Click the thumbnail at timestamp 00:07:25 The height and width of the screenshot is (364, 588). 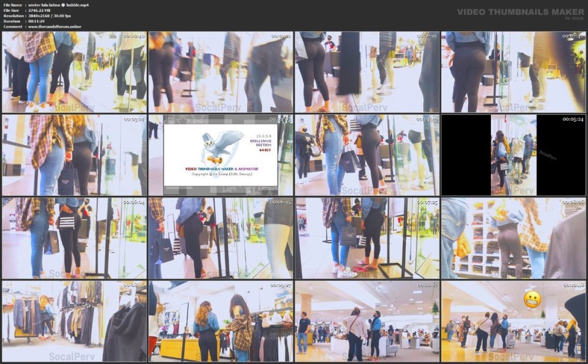click(x=367, y=238)
